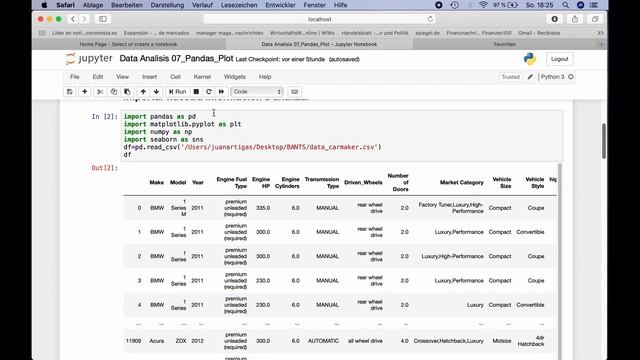Open the Safari menu in the menu bar
Viewport: 640px width, 360px height.
tap(65, 5)
